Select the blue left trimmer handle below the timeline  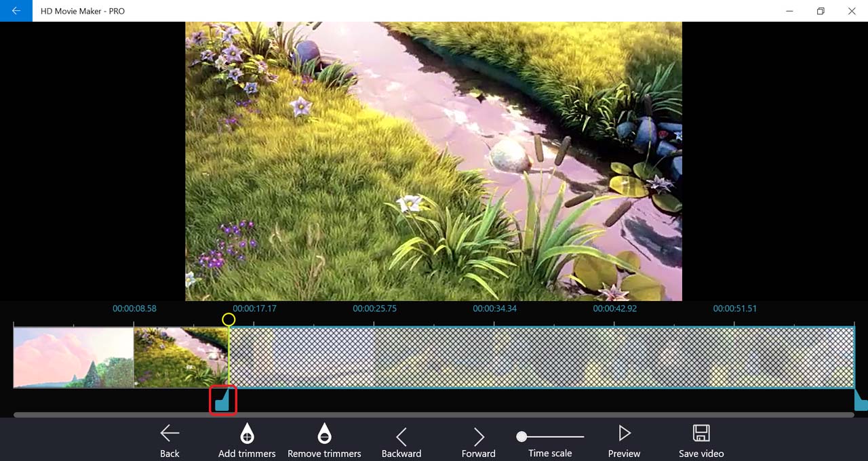pos(223,401)
